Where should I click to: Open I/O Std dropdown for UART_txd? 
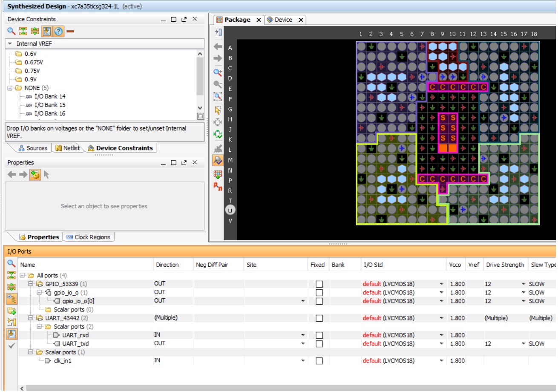(x=441, y=344)
